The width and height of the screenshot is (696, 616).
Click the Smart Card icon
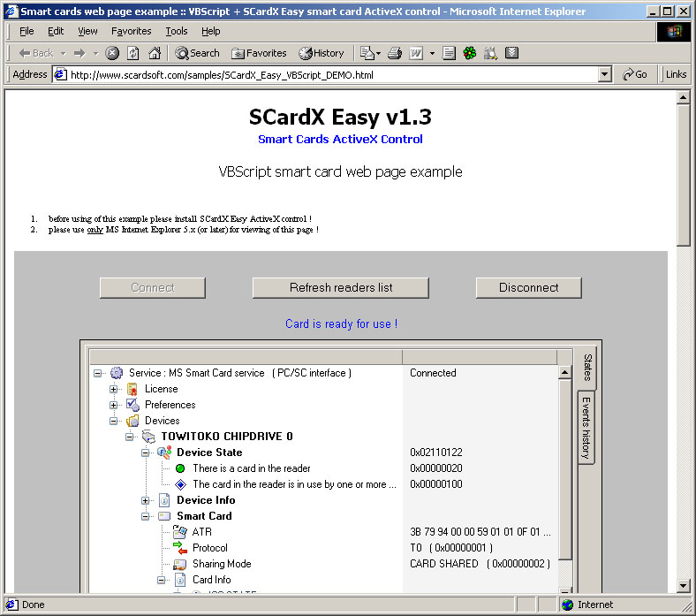click(x=164, y=516)
